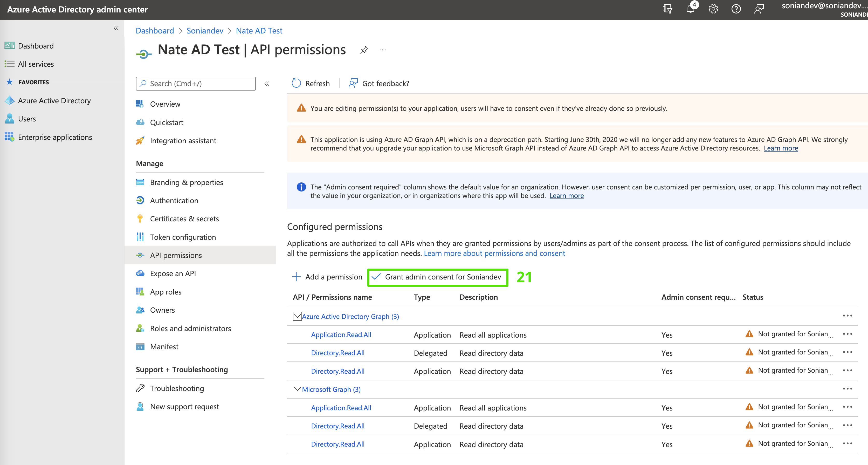Open Learn more in the deprecation warning
The width and height of the screenshot is (868, 465).
click(781, 148)
